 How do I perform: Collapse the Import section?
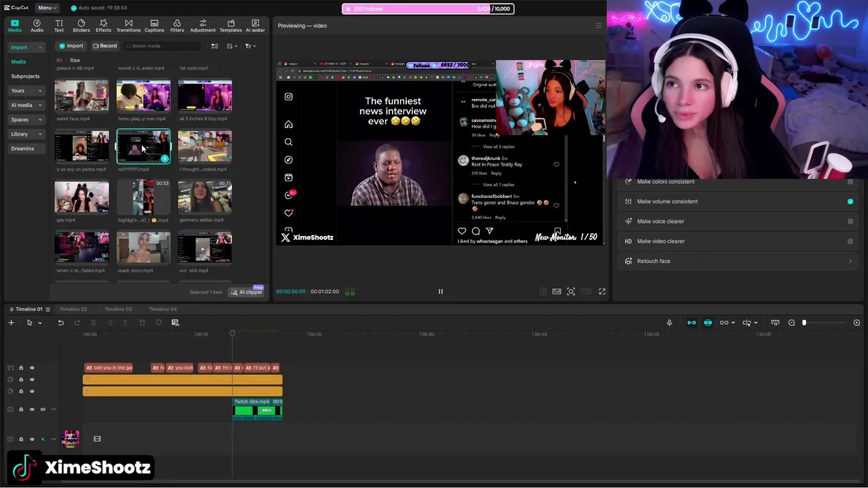pos(26,47)
